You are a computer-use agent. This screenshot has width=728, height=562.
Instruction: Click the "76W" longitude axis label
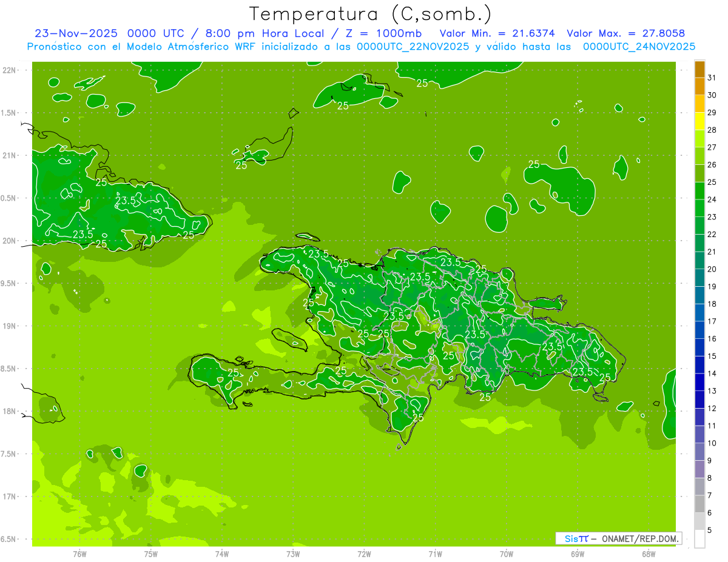click(79, 554)
